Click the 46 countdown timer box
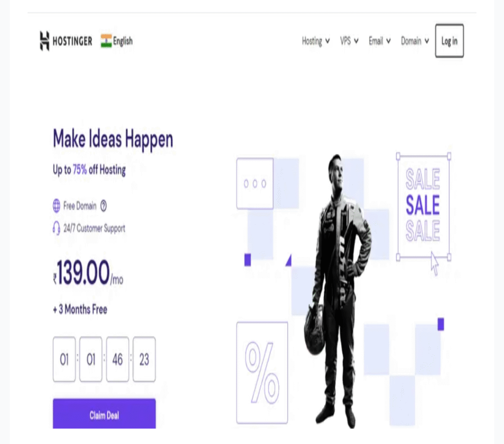This screenshot has height=444, width=504. [118, 359]
